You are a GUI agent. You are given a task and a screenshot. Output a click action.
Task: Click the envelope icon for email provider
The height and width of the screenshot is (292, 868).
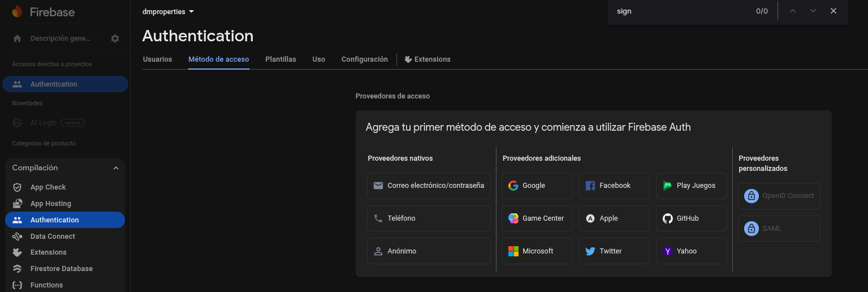[378, 186]
